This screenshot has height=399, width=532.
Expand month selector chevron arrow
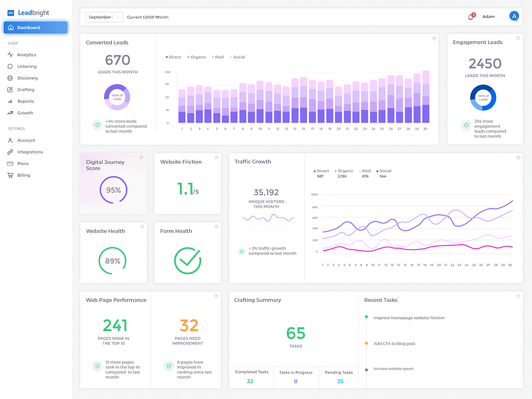[118, 17]
